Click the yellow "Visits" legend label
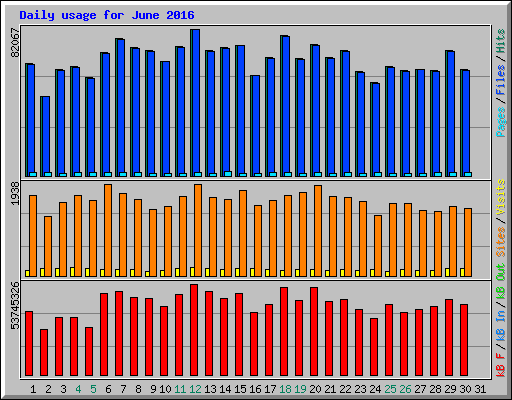 [501, 197]
